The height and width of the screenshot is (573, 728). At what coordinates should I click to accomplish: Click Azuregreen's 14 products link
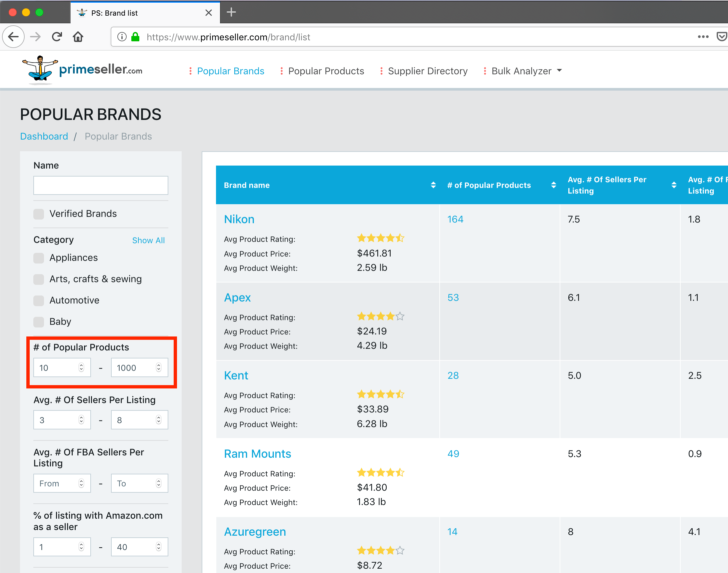pyautogui.click(x=452, y=532)
